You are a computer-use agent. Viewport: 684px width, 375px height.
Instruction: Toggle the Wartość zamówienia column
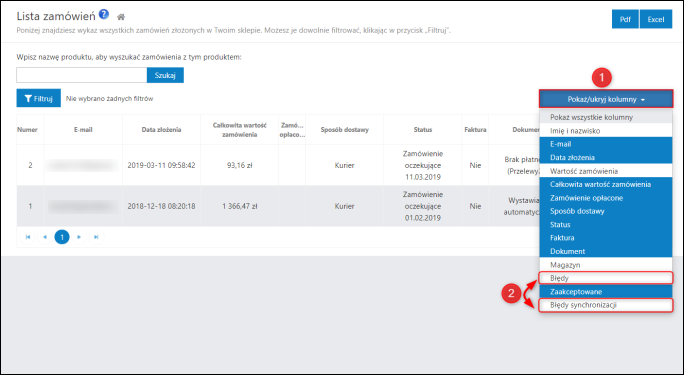click(606, 171)
